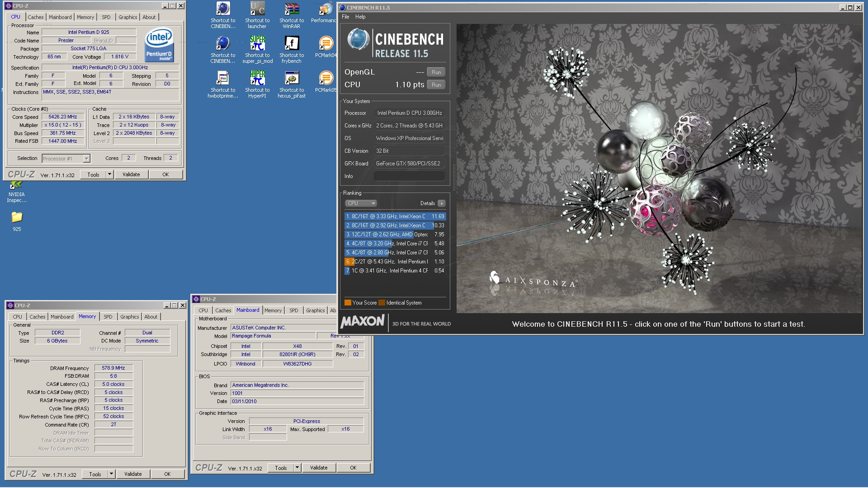Select CPU tab in Mainboard CPU-Z window
The width and height of the screenshot is (868, 488).
click(203, 310)
